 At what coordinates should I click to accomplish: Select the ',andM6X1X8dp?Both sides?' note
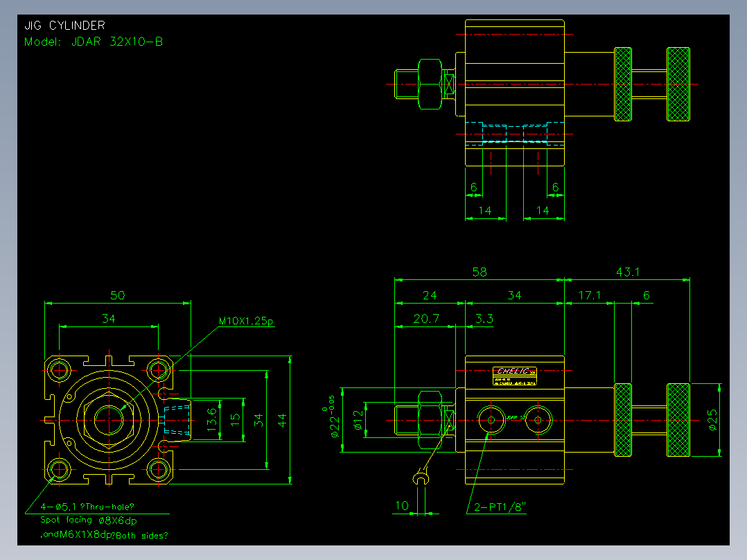[105, 535]
